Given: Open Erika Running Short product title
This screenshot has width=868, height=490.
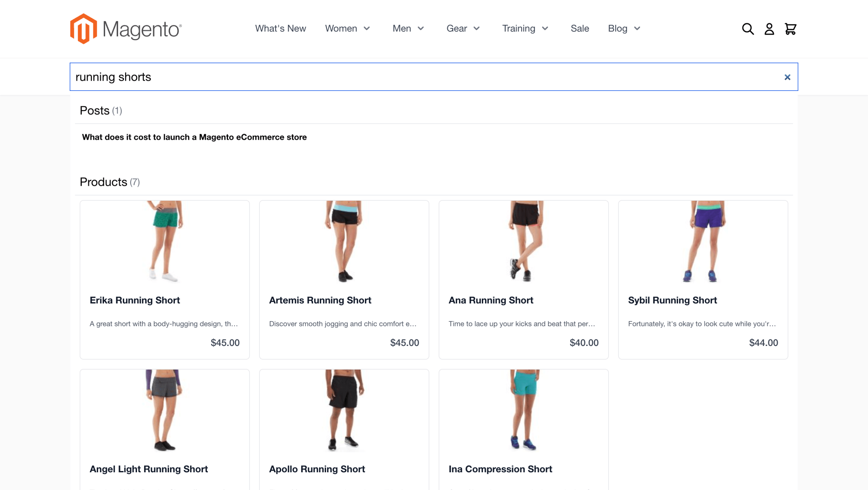Looking at the screenshot, I should [135, 300].
